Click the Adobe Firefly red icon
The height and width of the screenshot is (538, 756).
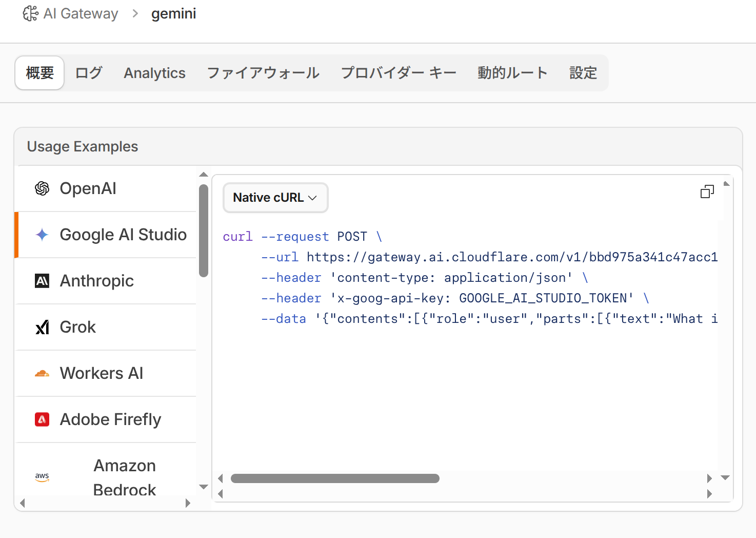(42, 419)
